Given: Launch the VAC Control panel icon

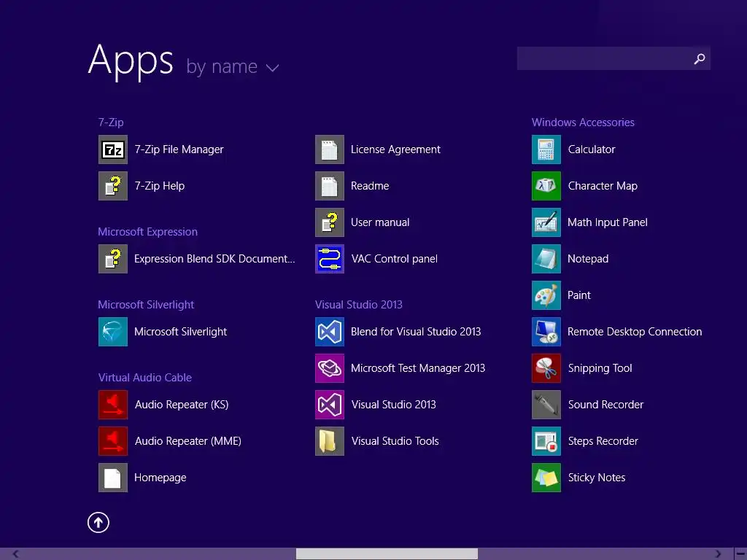Looking at the screenshot, I should tap(330, 259).
